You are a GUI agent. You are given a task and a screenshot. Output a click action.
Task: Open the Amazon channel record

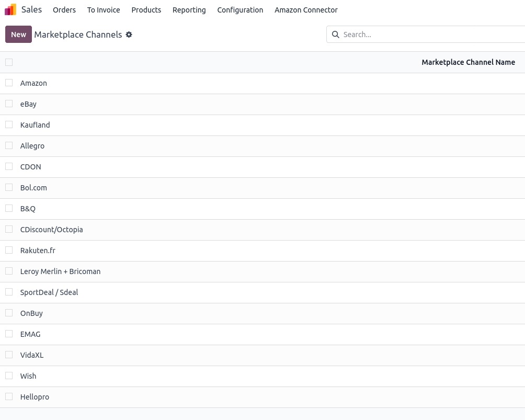tap(33, 83)
